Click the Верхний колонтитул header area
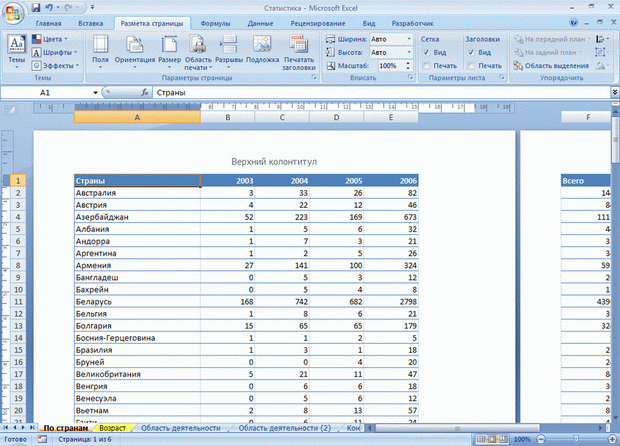Screen dimensions: 620x446 (274, 159)
